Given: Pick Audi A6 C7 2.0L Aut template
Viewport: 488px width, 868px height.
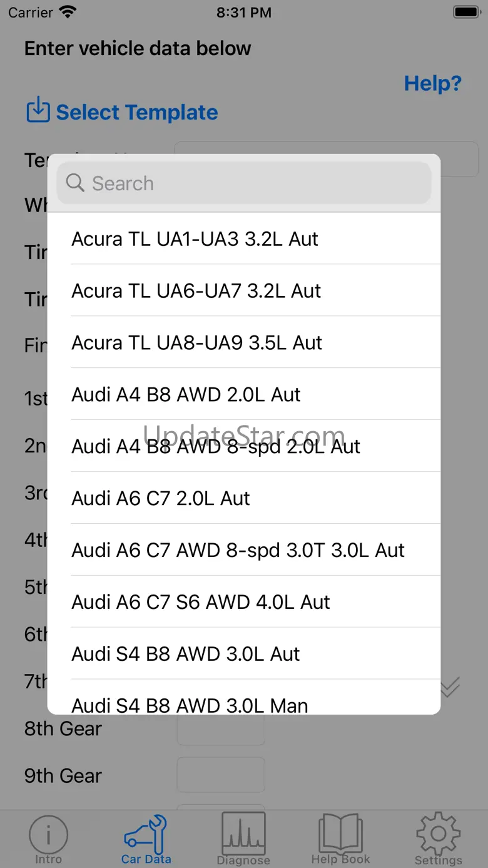Looking at the screenshot, I should pos(244,498).
